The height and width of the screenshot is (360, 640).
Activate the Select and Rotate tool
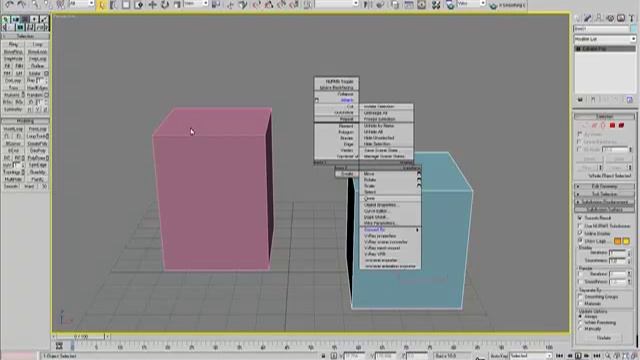click(x=165, y=5)
